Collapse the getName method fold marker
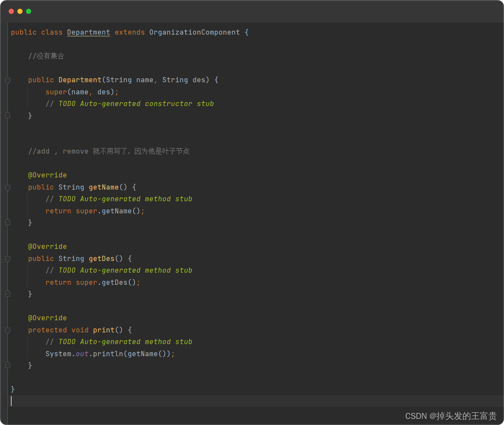504x425 pixels. pyautogui.click(x=8, y=187)
